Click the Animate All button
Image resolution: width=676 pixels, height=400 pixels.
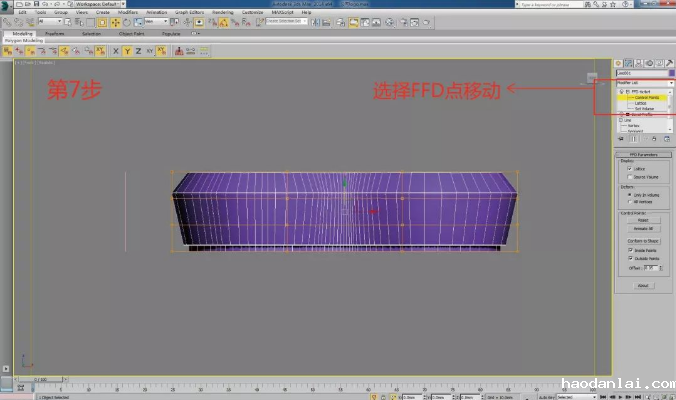coord(643,229)
